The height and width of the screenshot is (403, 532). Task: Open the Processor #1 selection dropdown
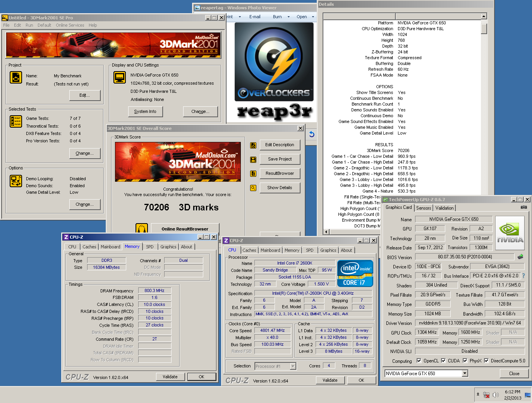293,366
